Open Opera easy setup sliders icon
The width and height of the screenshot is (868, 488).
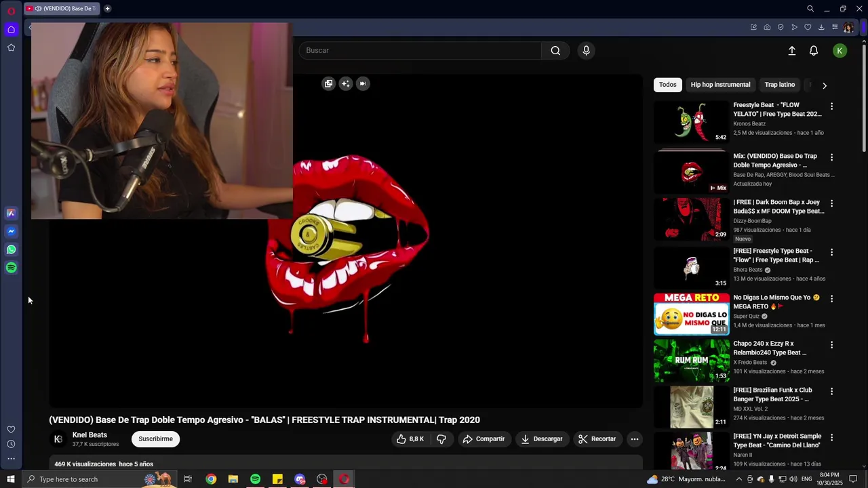835,27
